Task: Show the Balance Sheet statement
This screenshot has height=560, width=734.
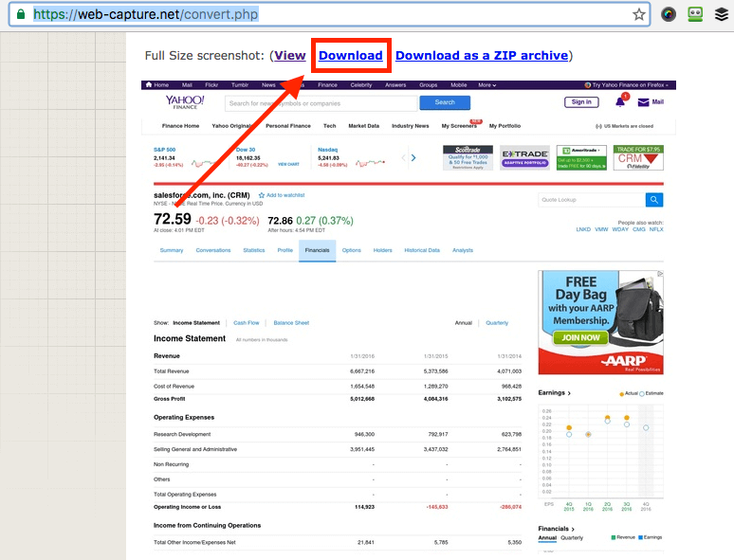Action: pos(291,323)
